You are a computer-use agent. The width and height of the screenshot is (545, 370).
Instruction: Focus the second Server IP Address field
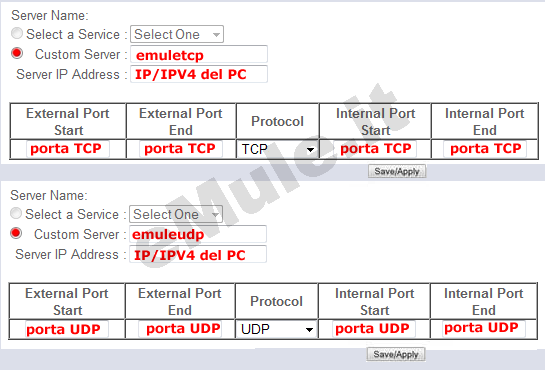(x=198, y=254)
